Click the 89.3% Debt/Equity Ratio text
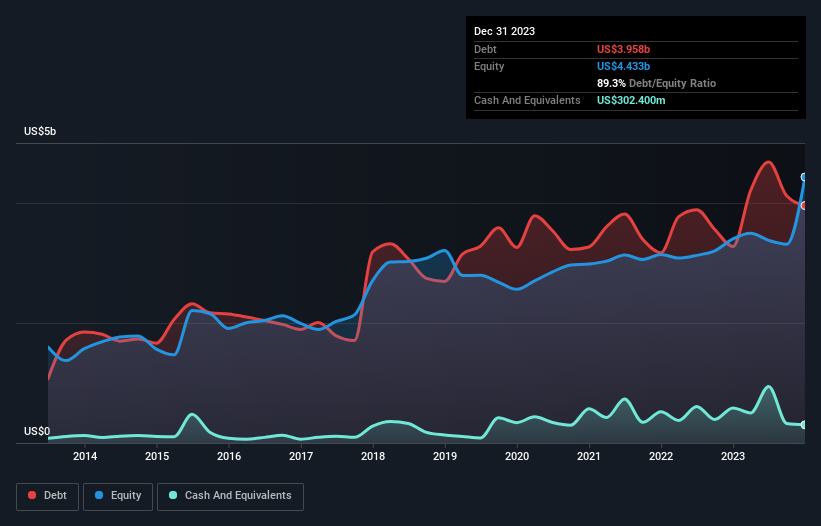The height and width of the screenshot is (526, 821). coord(656,83)
